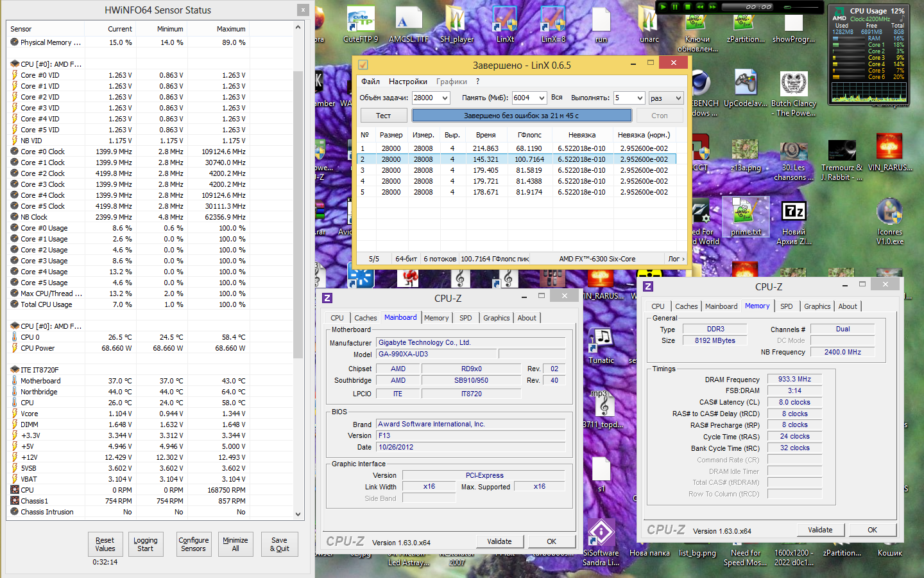Pause the media player widget
924x578 pixels.
[675, 6]
